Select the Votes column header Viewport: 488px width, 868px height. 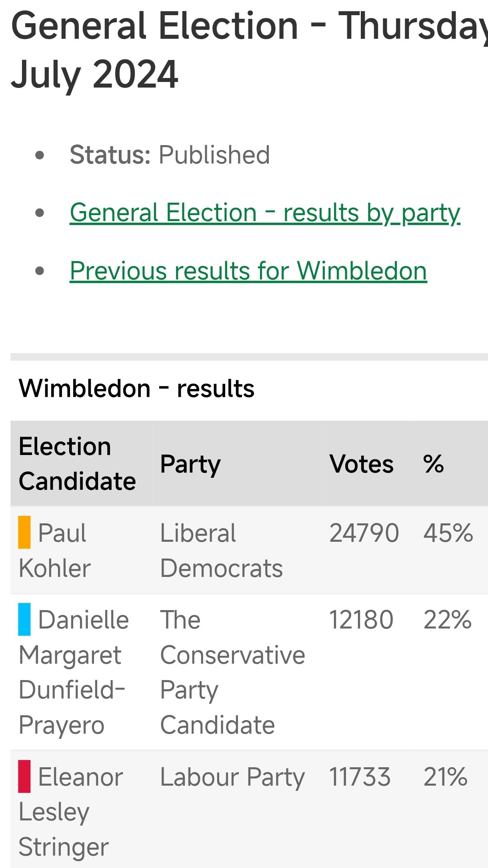coord(361,464)
